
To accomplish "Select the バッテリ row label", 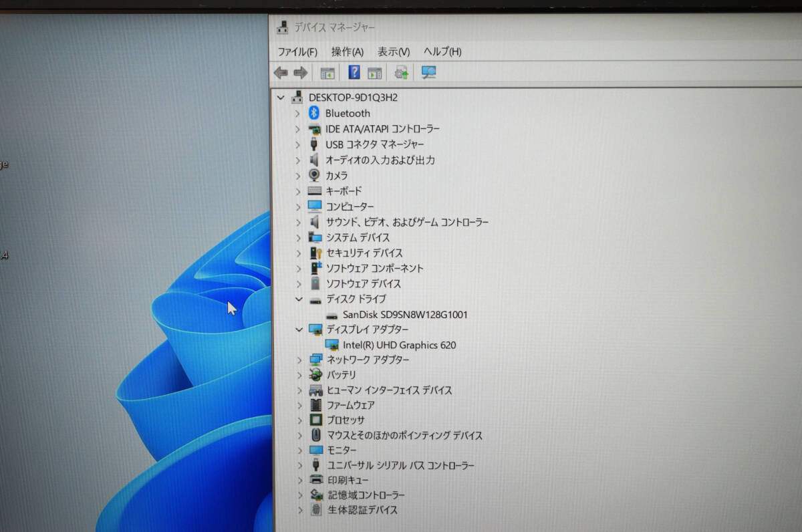I will [342, 375].
